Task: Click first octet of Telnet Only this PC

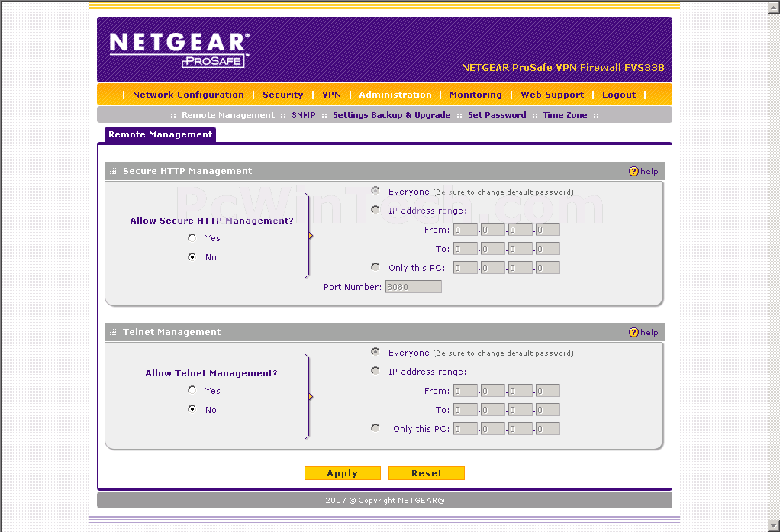Action: coord(466,428)
